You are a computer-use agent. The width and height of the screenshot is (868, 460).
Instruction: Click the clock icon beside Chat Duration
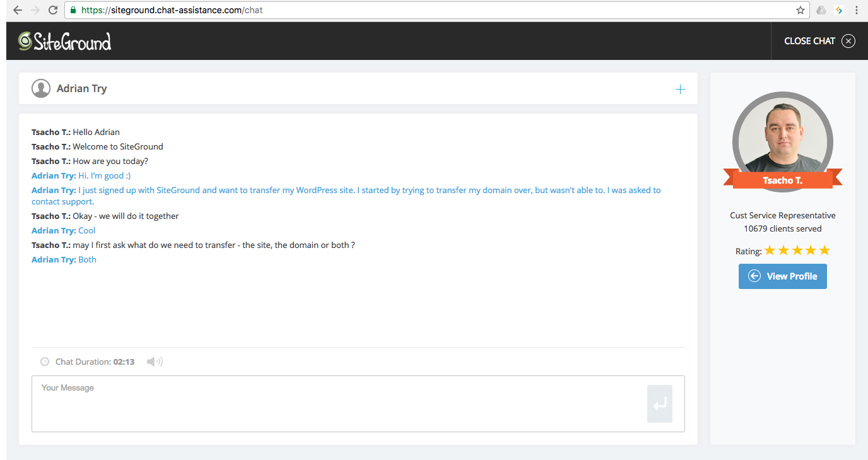(x=45, y=362)
